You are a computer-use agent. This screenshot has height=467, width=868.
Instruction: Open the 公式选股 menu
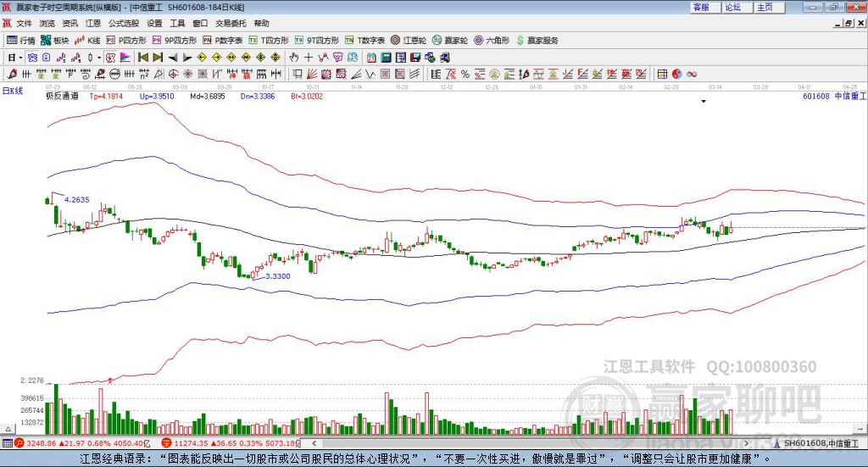coord(124,23)
